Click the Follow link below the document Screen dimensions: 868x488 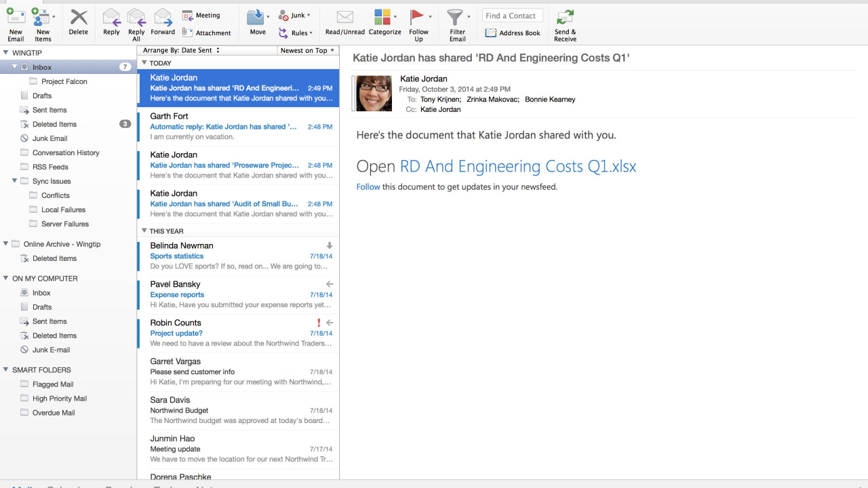coord(368,187)
